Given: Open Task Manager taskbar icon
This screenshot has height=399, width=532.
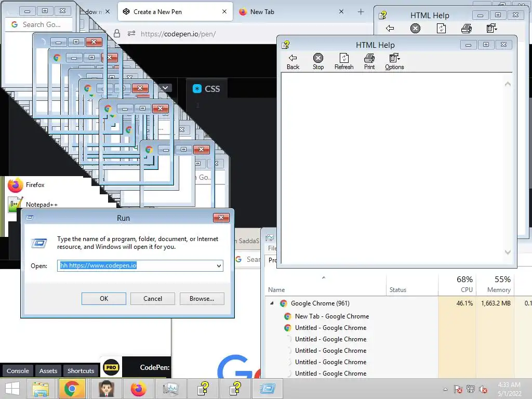Looking at the screenshot, I should (x=170, y=389).
